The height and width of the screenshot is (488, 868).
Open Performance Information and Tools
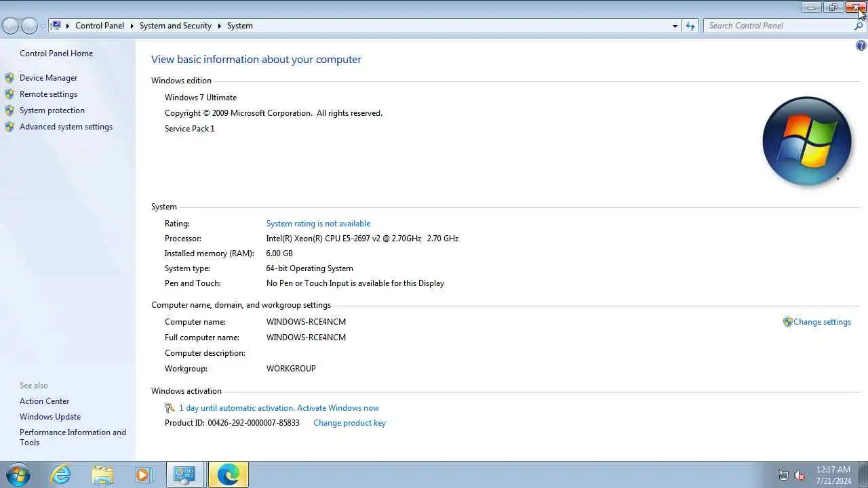[73, 437]
